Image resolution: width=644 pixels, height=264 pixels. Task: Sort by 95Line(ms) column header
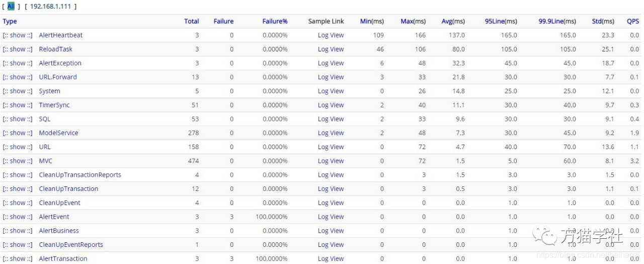point(501,21)
